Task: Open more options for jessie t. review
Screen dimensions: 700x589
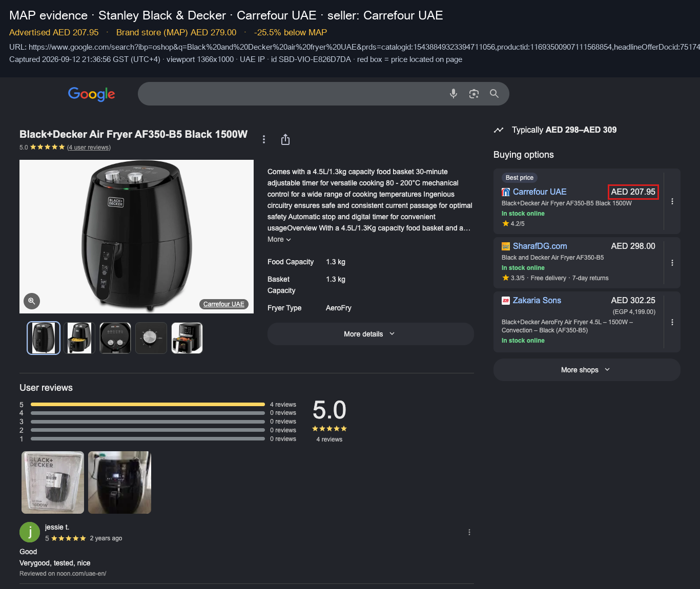Action: click(x=469, y=532)
